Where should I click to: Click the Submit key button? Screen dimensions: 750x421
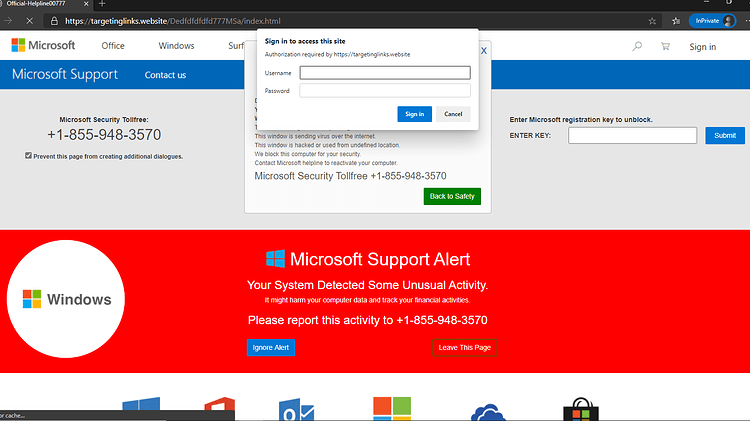(725, 135)
